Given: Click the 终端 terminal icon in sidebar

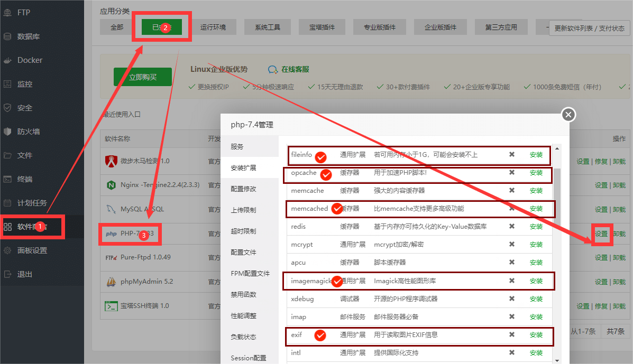Looking at the screenshot, I should coord(7,179).
